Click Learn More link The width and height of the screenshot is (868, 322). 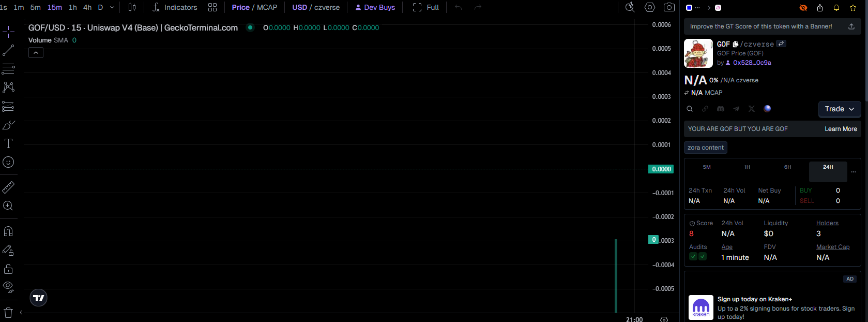click(x=841, y=129)
